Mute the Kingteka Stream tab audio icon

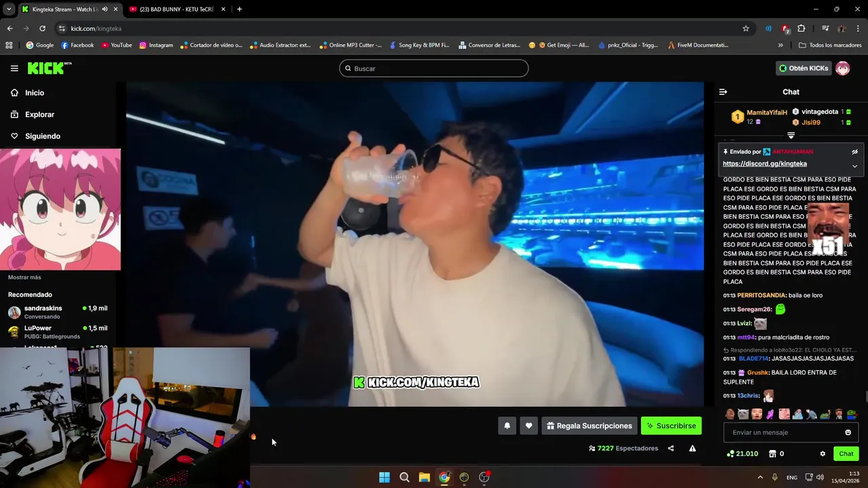104,9
